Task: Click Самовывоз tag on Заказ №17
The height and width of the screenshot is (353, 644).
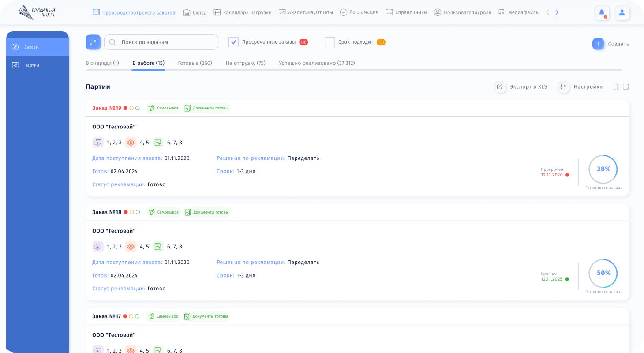Action: (163, 316)
